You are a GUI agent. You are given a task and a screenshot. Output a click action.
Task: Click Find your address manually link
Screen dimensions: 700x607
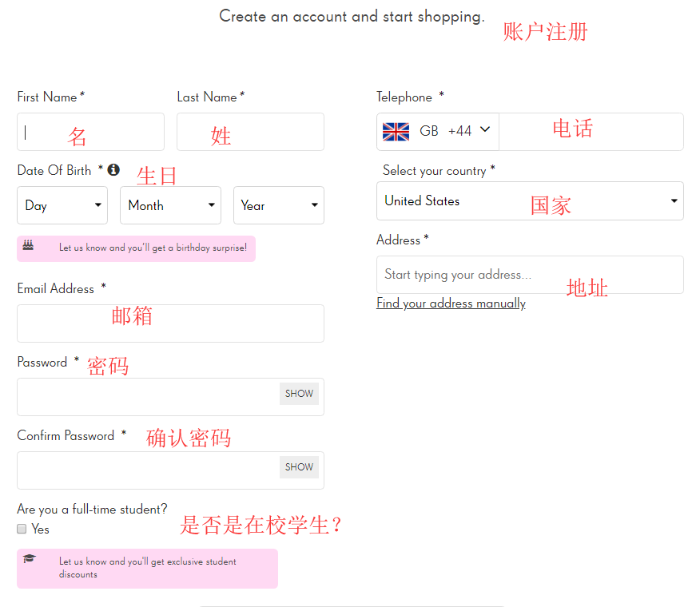point(451,303)
